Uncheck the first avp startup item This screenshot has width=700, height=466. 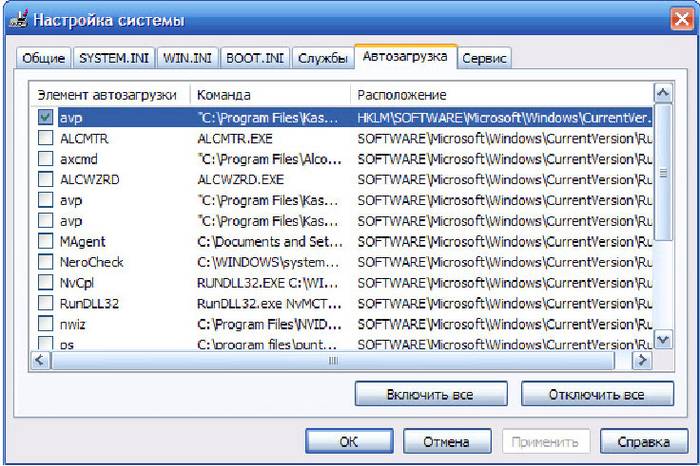pos(45,117)
